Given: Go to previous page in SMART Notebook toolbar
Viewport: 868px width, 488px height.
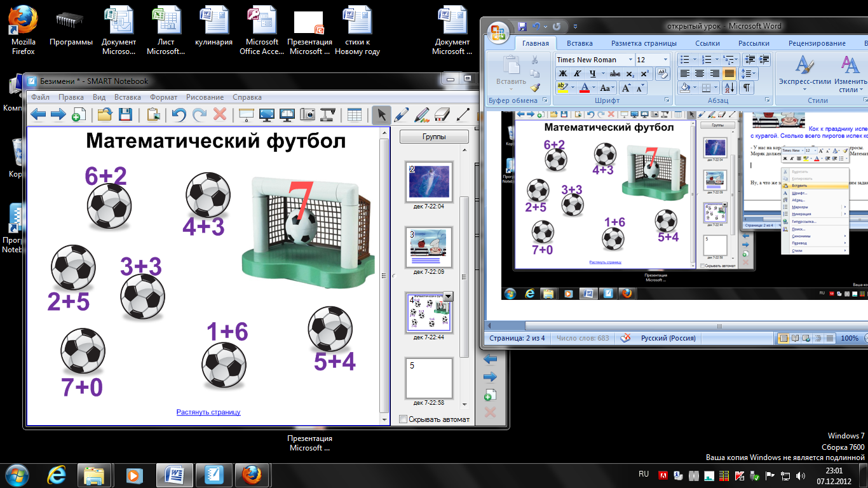Looking at the screenshot, I should tap(38, 114).
